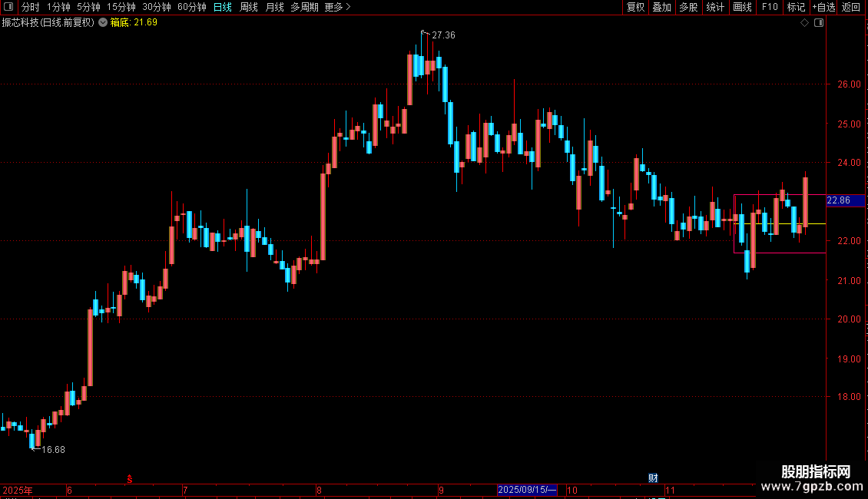Switch to 月线 monthly chart
The width and height of the screenshot is (868, 499).
pyautogui.click(x=274, y=7)
